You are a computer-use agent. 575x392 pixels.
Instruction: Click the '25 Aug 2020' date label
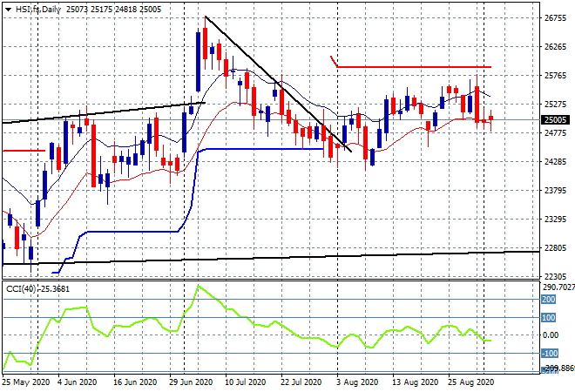pos(470,382)
